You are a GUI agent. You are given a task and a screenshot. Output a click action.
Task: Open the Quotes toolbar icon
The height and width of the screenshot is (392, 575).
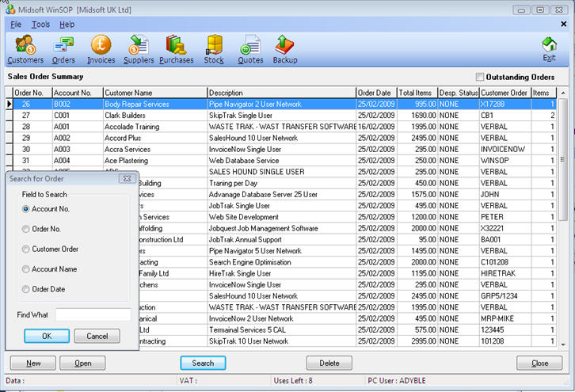tap(250, 50)
